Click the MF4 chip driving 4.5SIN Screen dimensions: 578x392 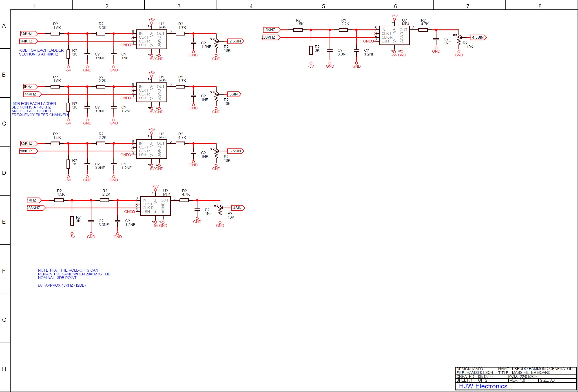tap(394, 35)
